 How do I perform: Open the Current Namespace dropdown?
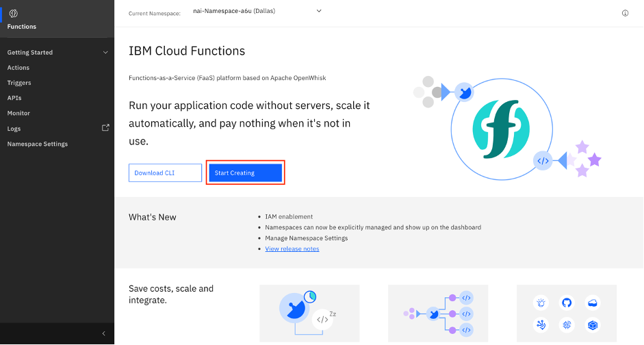[x=257, y=11]
